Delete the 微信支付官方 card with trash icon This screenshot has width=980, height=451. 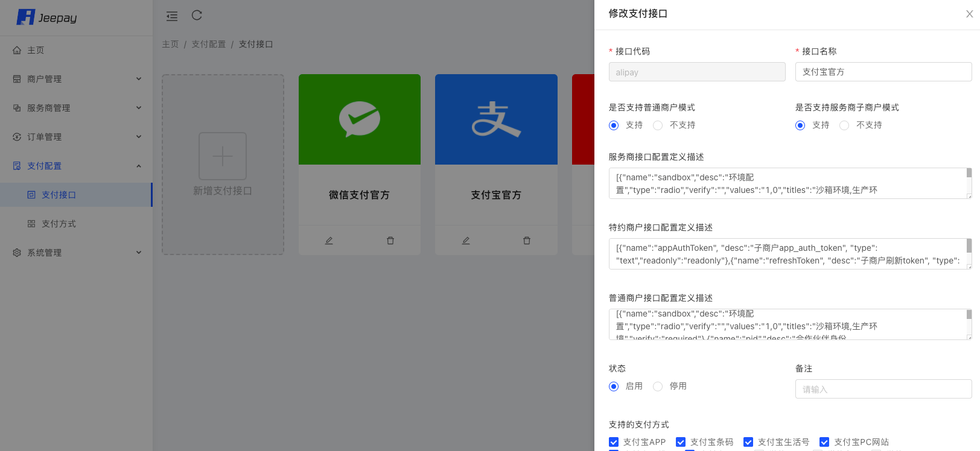pyautogui.click(x=390, y=241)
